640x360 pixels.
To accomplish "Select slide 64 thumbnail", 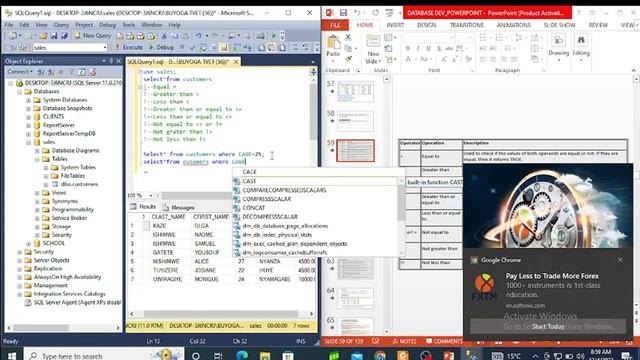I will [x=355, y=298].
